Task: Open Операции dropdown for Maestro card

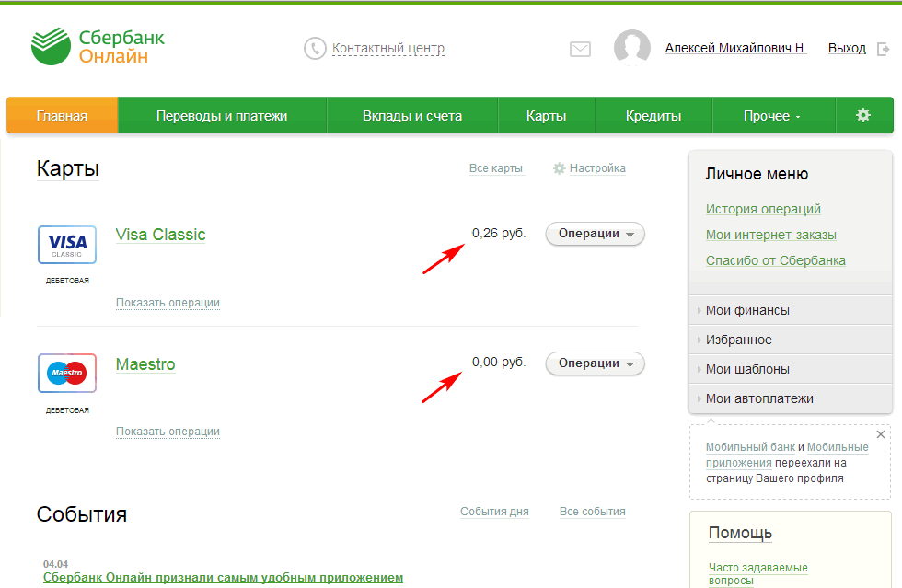Action: tap(595, 363)
